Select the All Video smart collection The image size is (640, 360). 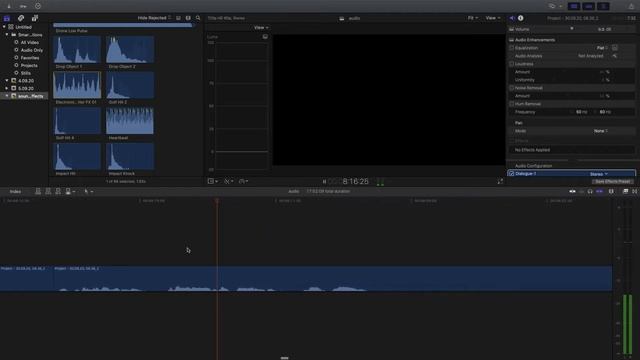click(30, 42)
